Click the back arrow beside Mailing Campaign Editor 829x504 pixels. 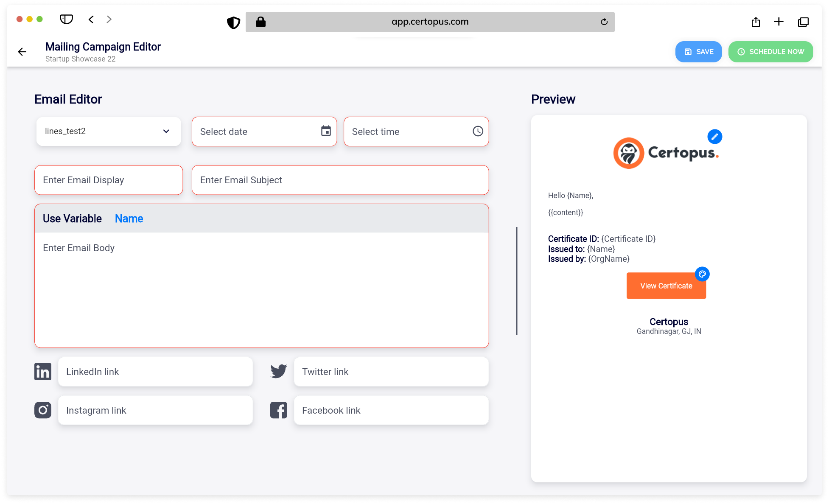pyautogui.click(x=22, y=52)
